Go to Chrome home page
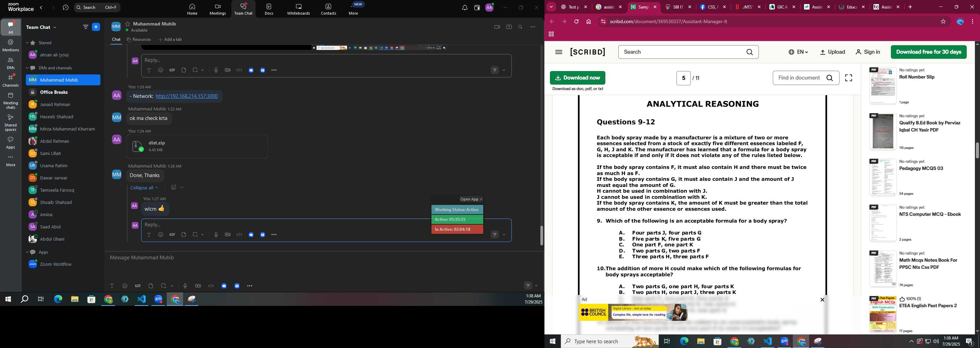 [x=589, y=22]
